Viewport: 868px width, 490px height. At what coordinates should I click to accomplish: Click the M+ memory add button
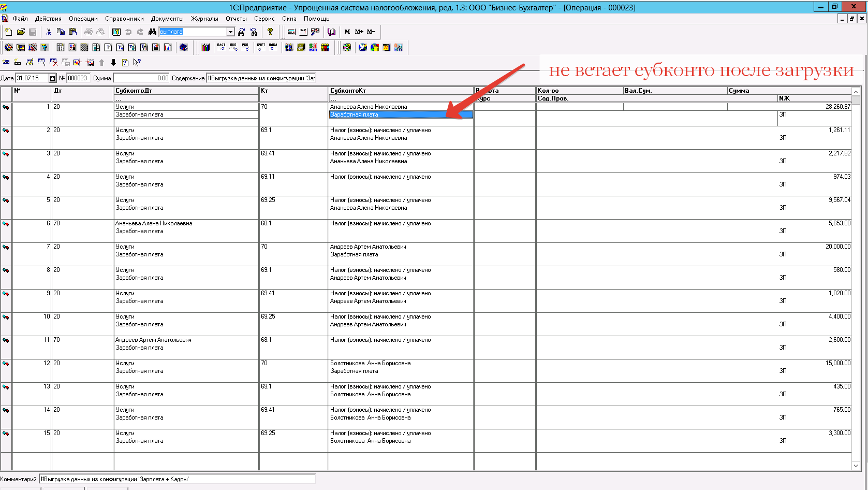(359, 32)
